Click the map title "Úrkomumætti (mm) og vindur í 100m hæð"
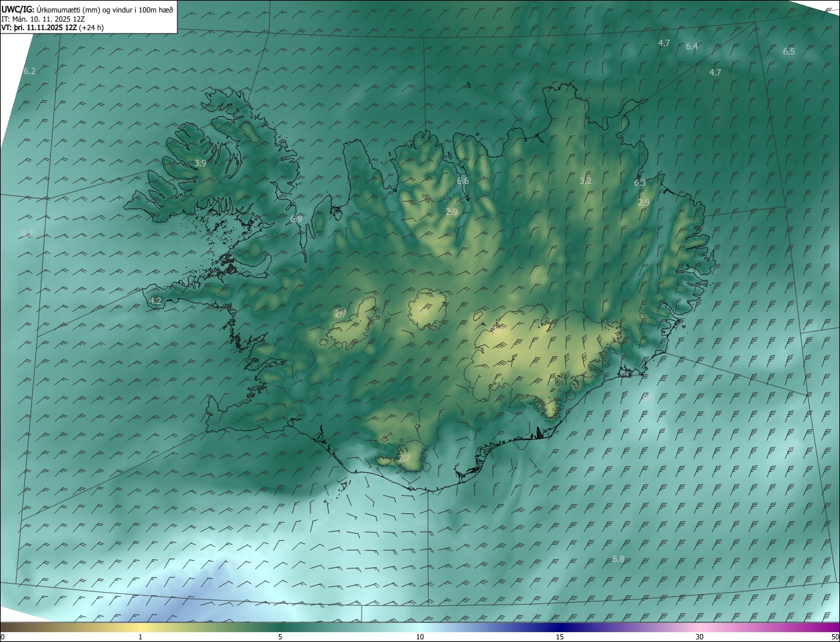 click(105, 9)
